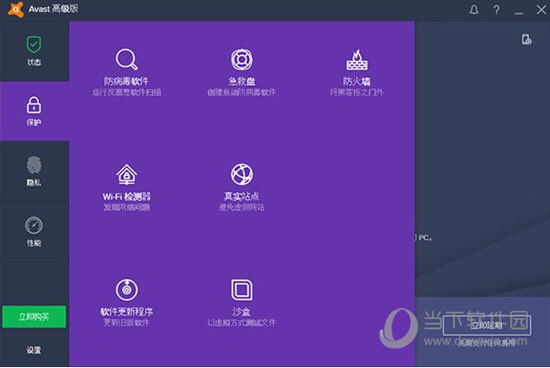
Task: Open the 状态 status shield tab
Action: click(34, 51)
